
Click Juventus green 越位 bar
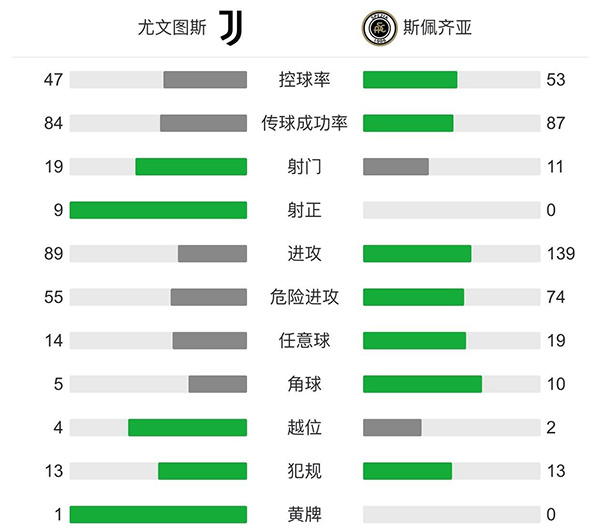[187, 428]
